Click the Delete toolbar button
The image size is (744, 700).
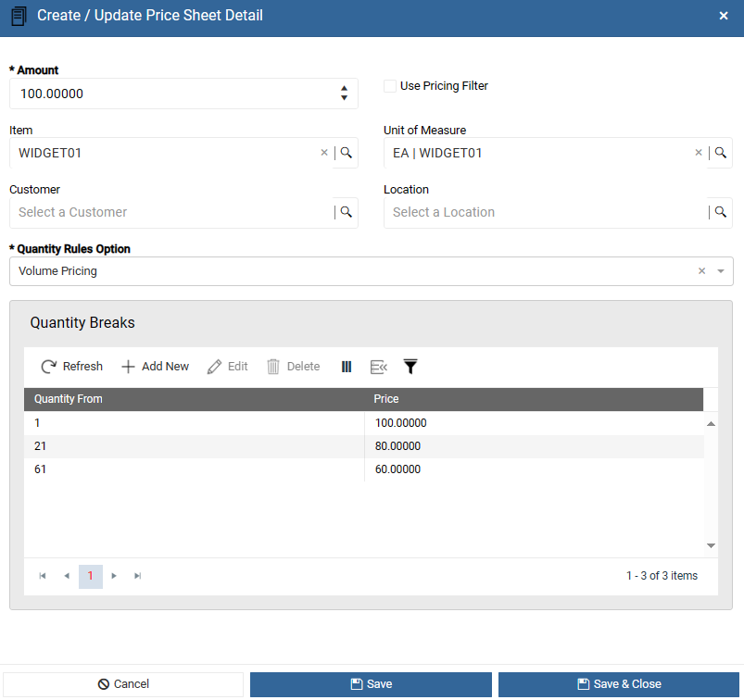[x=293, y=366]
